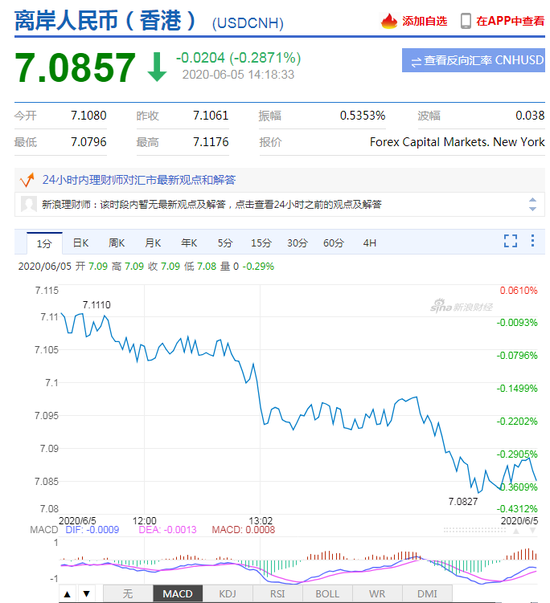Viewport: 550px width, 603px height.
Task: Switch to the 15分 chart tab
Action: coord(261,243)
